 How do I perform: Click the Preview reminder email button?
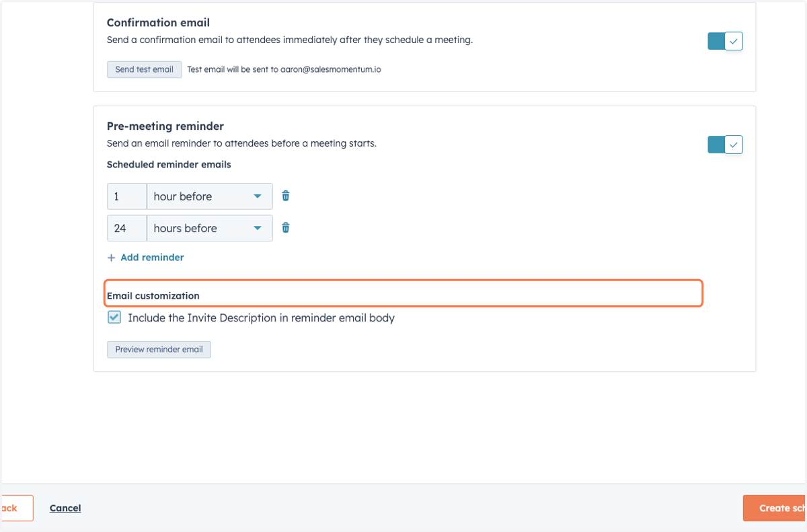pyautogui.click(x=159, y=350)
